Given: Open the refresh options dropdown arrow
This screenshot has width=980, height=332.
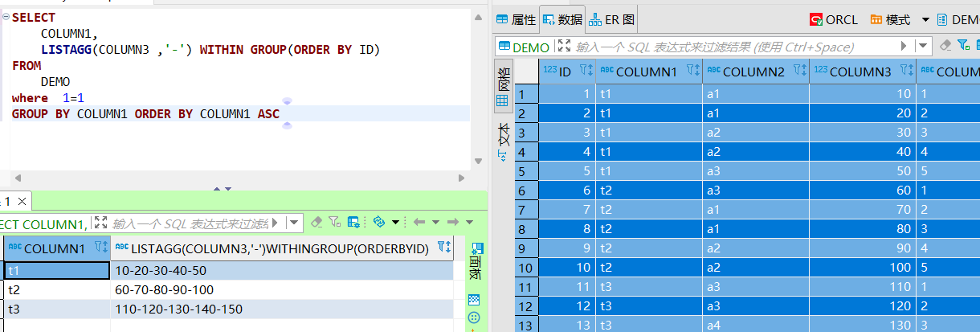Looking at the screenshot, I should click(x=394, y=222).
